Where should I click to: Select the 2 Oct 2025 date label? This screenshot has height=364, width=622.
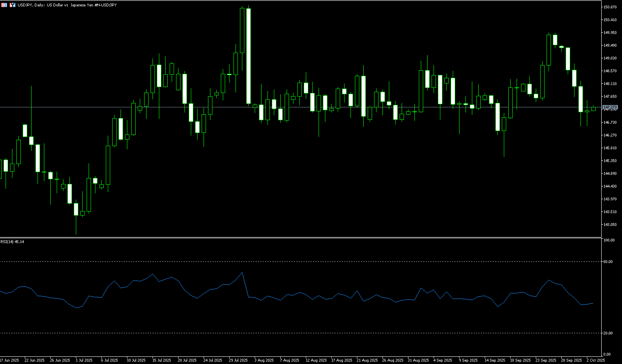[x=596, y=360]
